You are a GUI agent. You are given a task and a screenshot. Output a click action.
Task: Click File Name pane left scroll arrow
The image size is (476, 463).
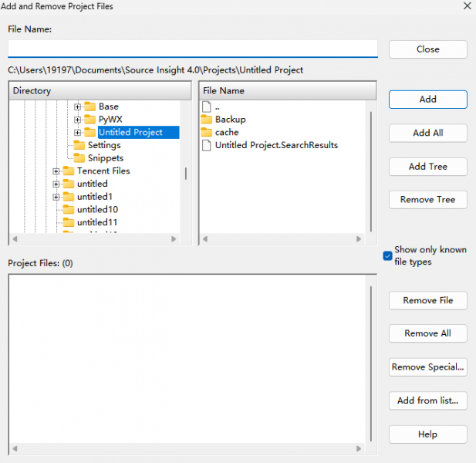point(205,239)
